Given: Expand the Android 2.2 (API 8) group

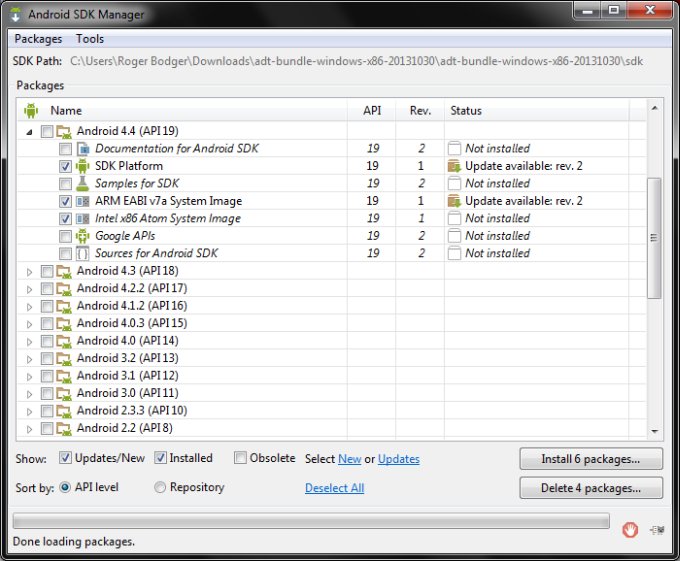Looking at the screenshot, I should [x=29, y=429].
